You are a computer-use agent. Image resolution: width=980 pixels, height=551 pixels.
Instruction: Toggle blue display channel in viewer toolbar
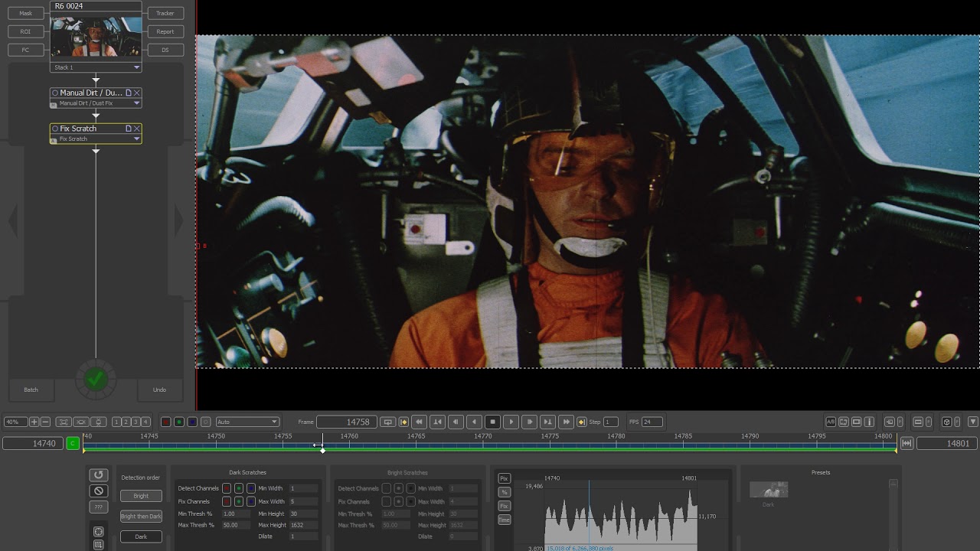click(x=192, y=422)
